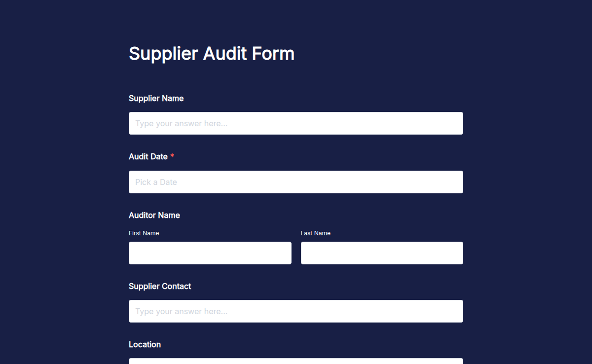The image size is (592, 364).
Task: Select the Type your answer here field for Supplier Name
Action: pos(296,123)
